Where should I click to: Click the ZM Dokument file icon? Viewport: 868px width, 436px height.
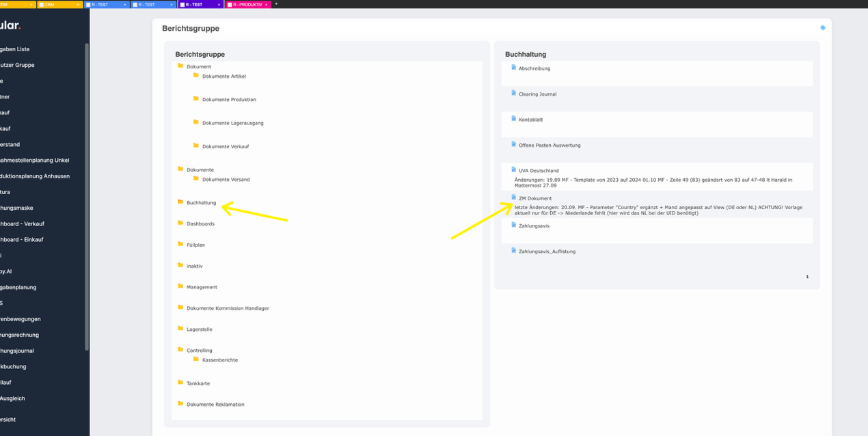513,197
